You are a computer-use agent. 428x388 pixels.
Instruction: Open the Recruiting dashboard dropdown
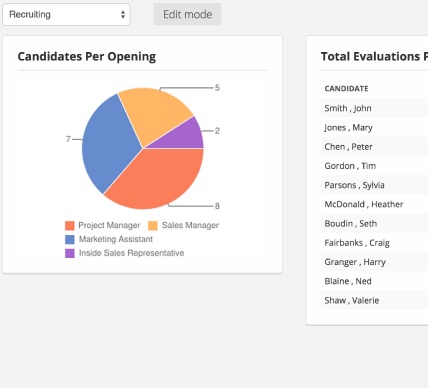click(x=66, y=14)
